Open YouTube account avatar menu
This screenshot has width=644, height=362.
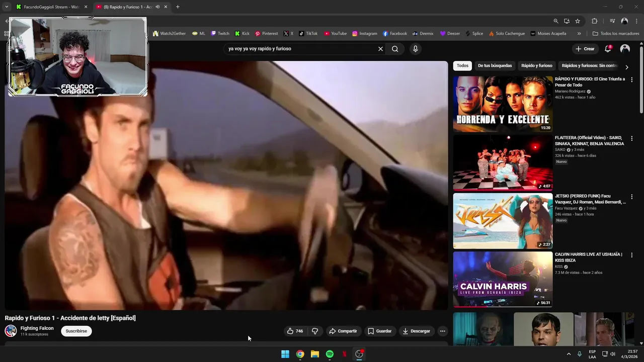(625, 49)
